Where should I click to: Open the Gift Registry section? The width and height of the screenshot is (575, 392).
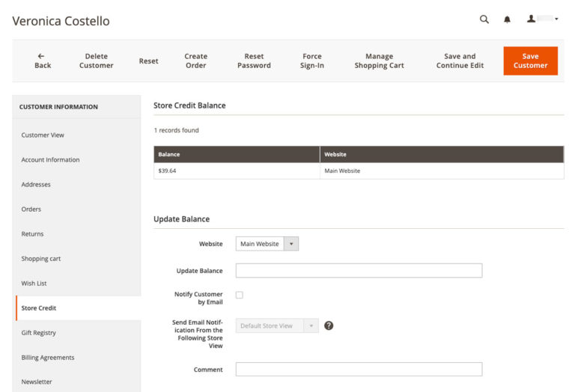39,333
